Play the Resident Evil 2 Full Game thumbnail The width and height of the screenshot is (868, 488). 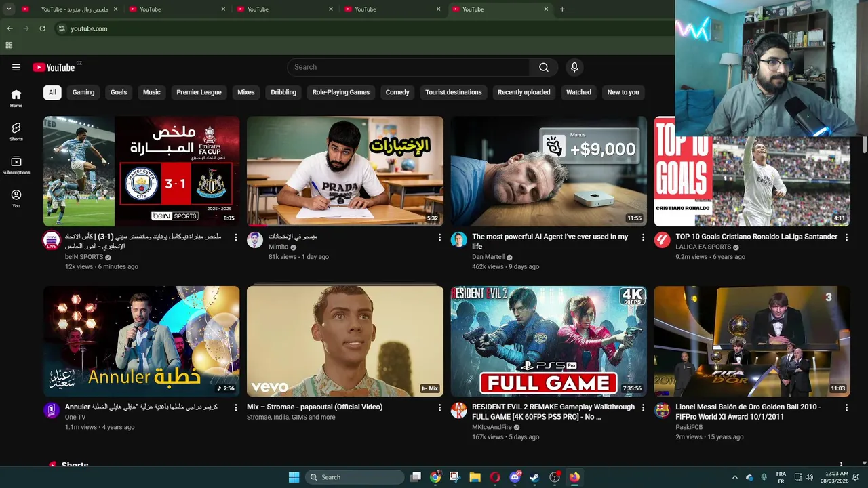click(549, 341)
